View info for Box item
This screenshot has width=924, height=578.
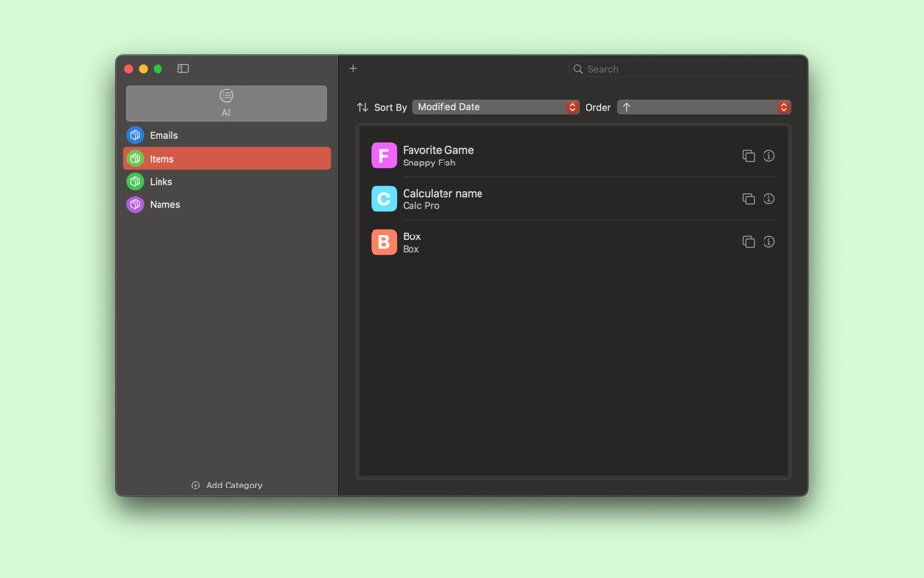pos(769,242)
